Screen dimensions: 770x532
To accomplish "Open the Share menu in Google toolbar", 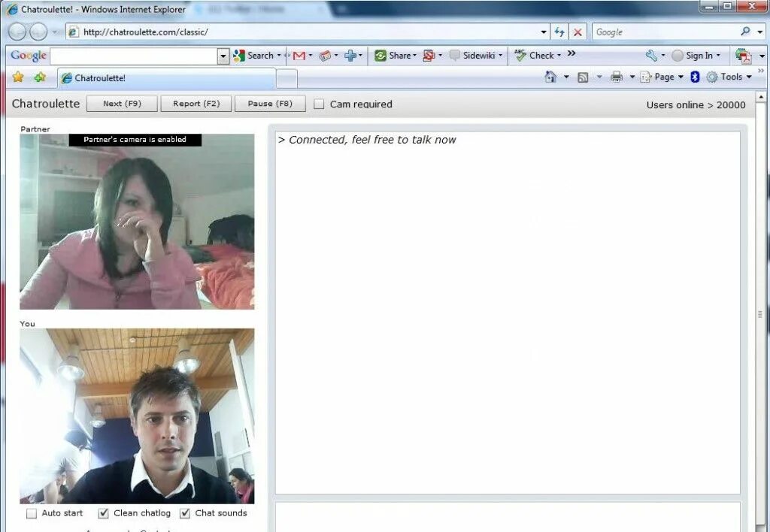I will pos(396,56).
